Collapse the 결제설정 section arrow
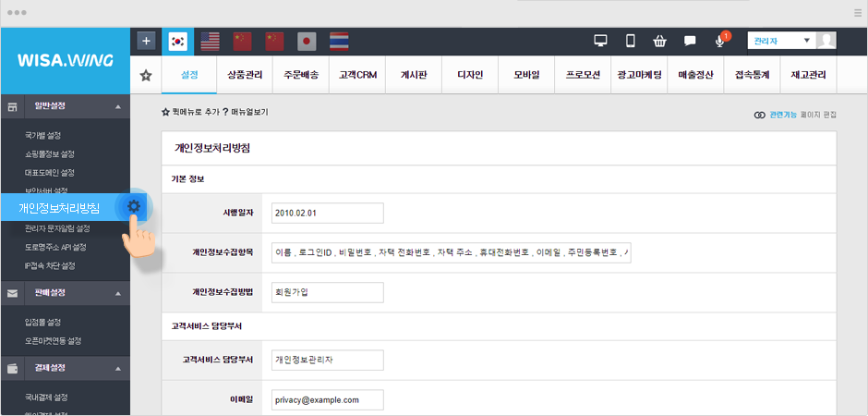The image size is (868, 416). (117, 368)
